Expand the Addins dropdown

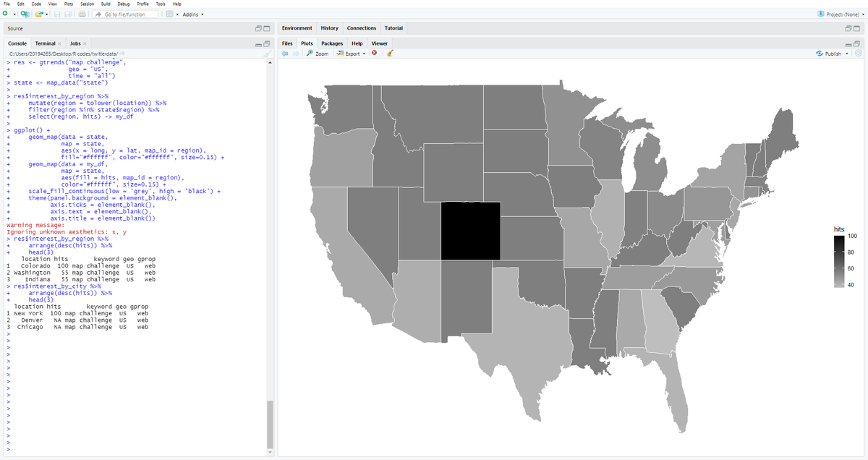[192, 14]
